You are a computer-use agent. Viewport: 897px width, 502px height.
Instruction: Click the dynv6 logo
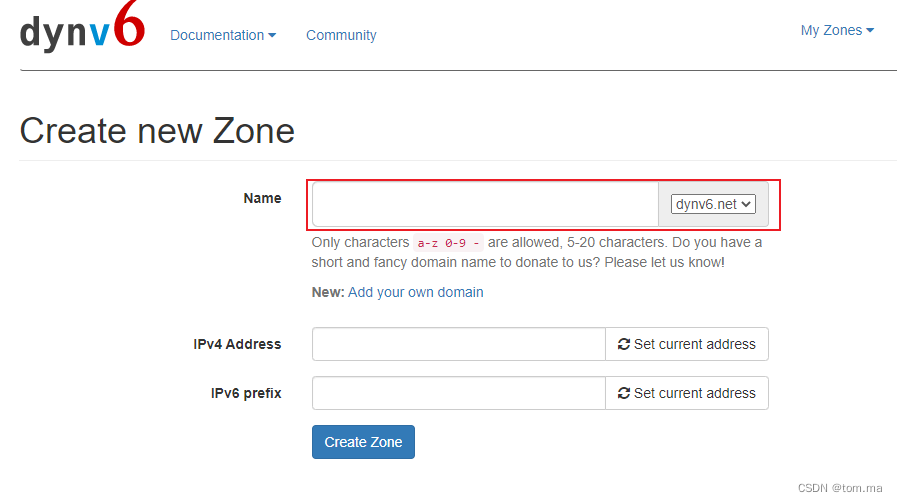(82, 31)
